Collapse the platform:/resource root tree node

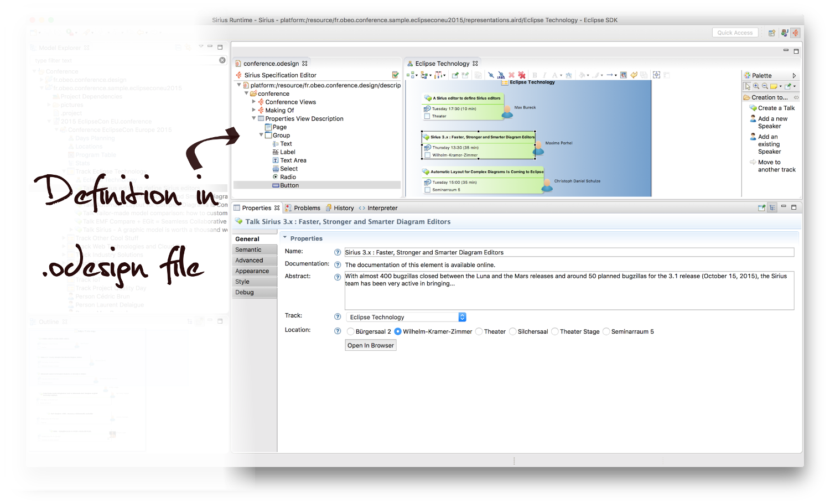[239, 85]
